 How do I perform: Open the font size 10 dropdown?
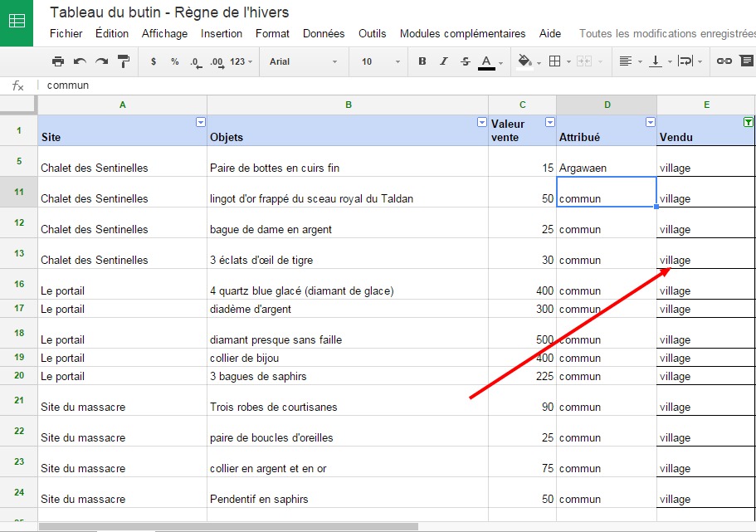(380, 61)
